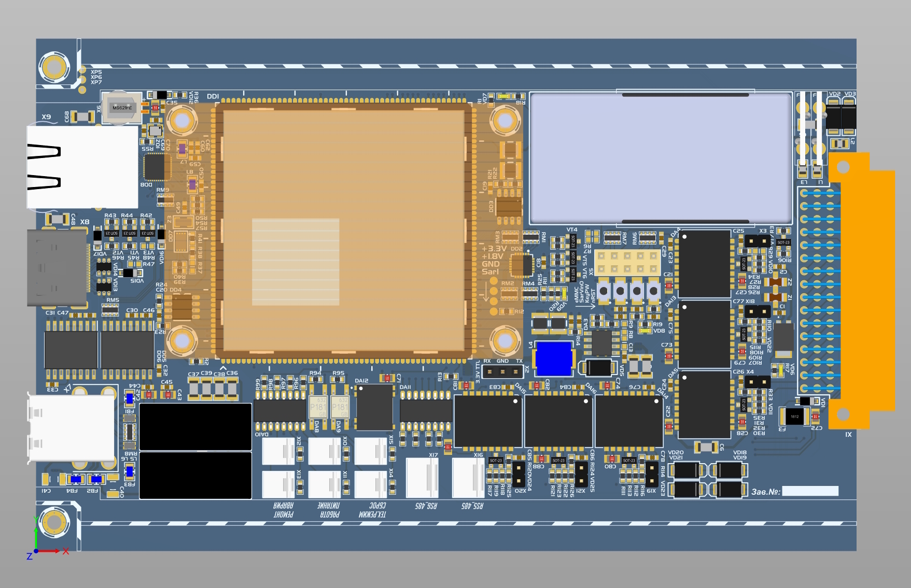Select the top-left mounting hole

(x=54, y=67)
